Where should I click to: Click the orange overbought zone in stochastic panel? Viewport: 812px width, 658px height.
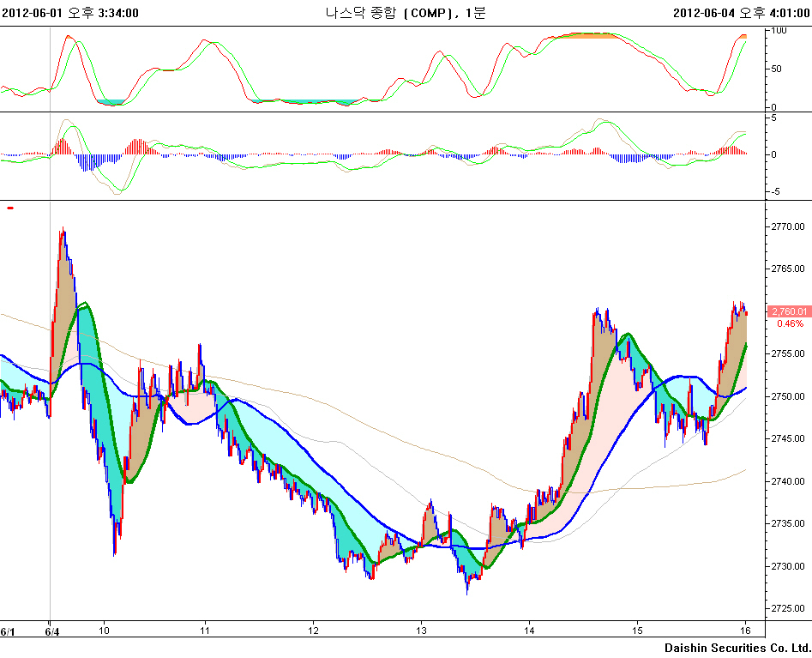tap(583, 35)
